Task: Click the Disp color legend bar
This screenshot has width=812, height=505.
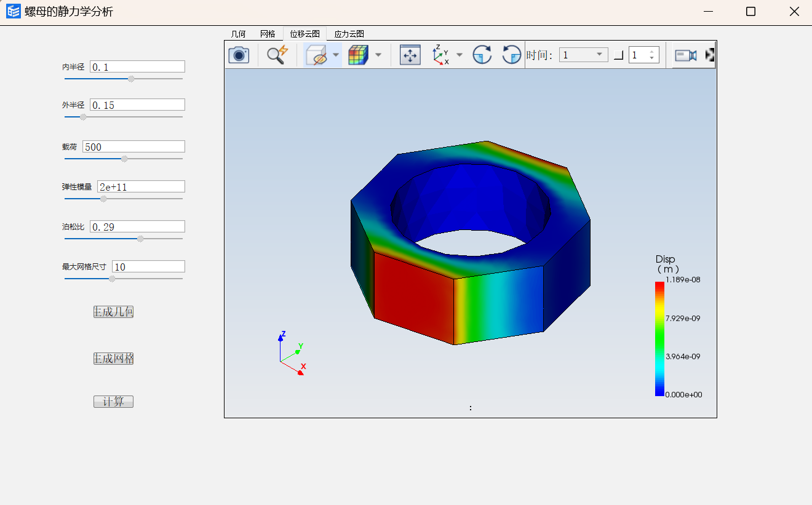Action: (x=659, y=339)
